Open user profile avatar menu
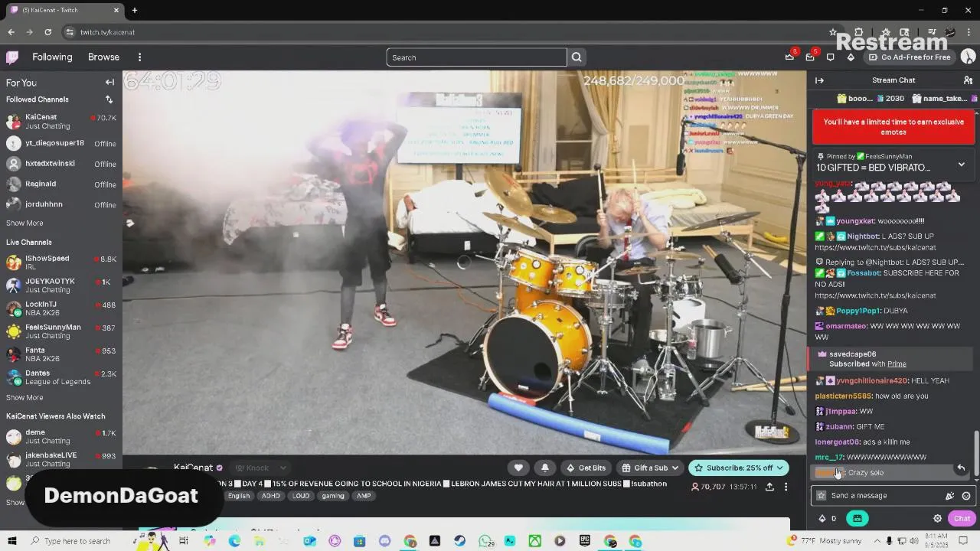 point(968,57)
